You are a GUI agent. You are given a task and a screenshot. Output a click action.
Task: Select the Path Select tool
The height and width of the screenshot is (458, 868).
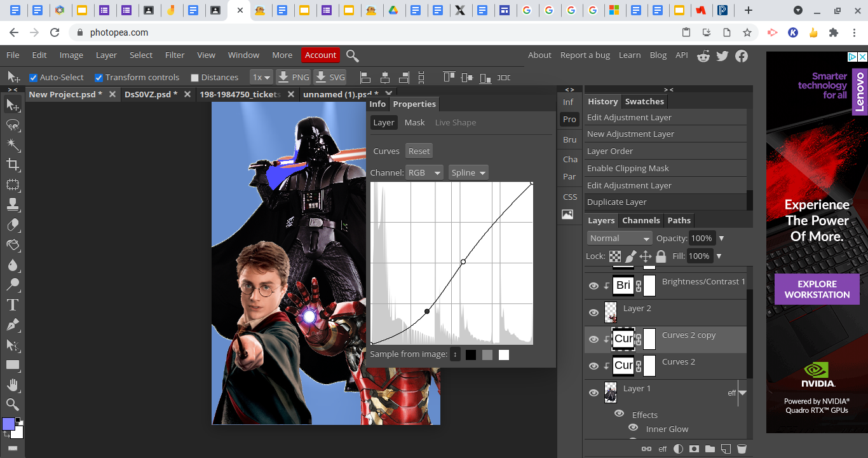pos(13,345)
